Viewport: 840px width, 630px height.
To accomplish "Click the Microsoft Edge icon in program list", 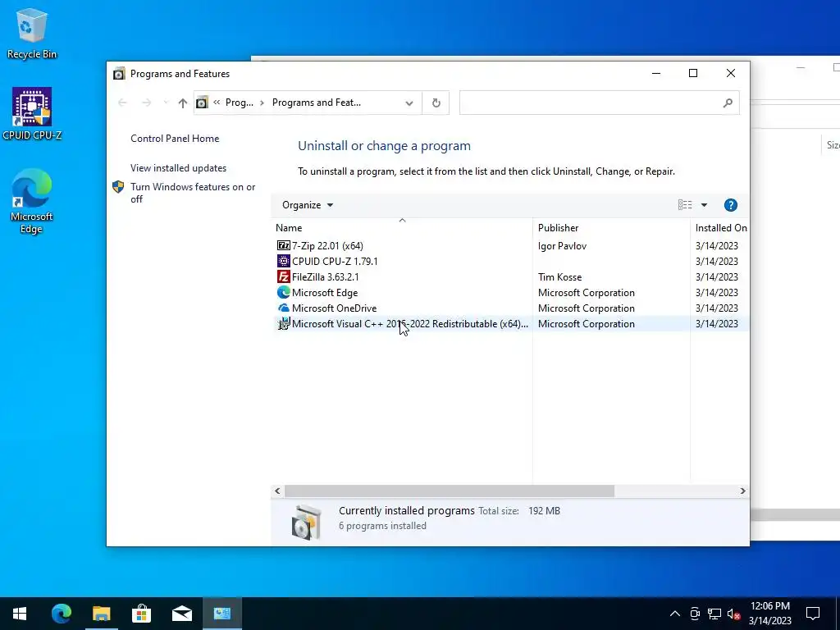I will tap(283, 293).
